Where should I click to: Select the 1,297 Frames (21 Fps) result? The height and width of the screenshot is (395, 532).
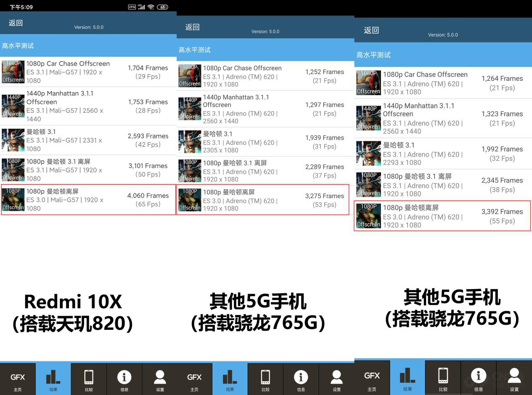(324, 109)
